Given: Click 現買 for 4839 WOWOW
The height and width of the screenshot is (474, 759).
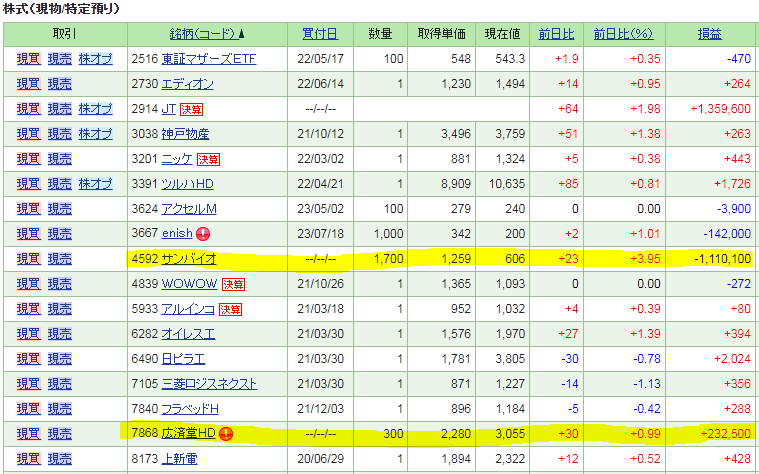Looking at the screenshot, I should [x=29, y=284].
